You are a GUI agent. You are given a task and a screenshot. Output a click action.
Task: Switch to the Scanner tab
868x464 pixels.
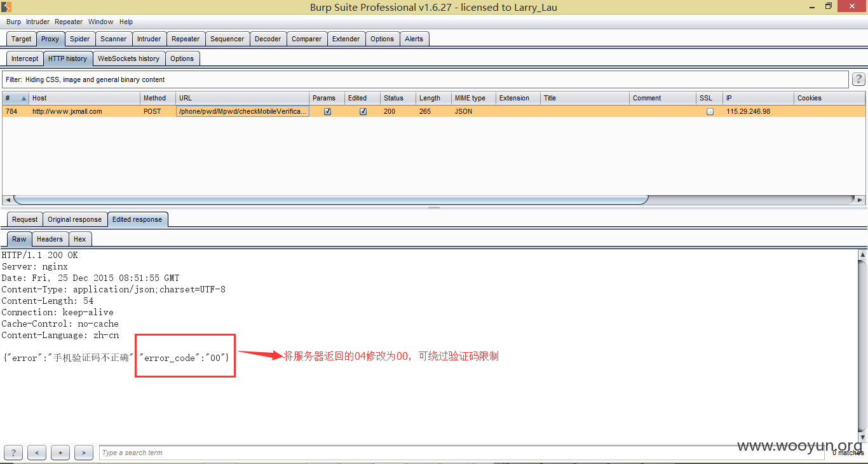[x=114, y=39]
